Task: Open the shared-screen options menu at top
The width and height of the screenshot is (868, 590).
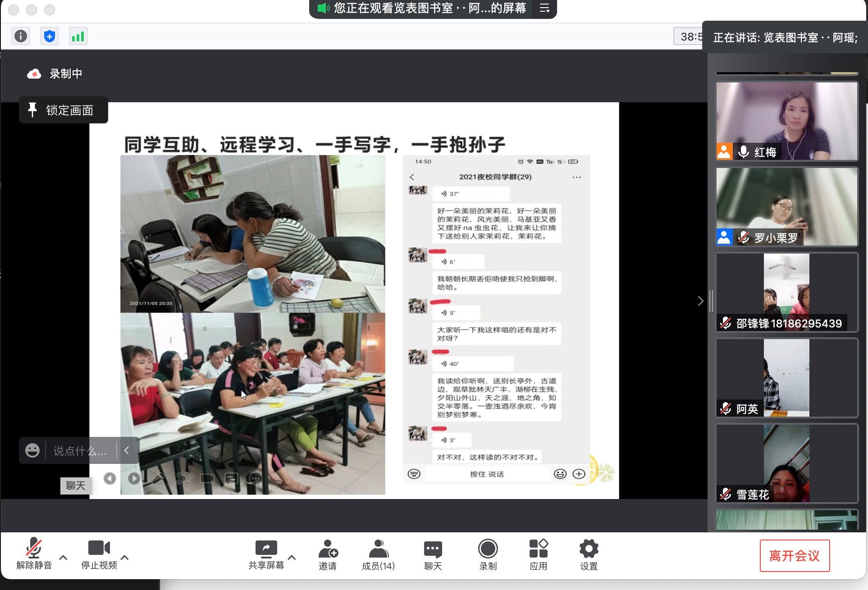Action: click(544, 8)
